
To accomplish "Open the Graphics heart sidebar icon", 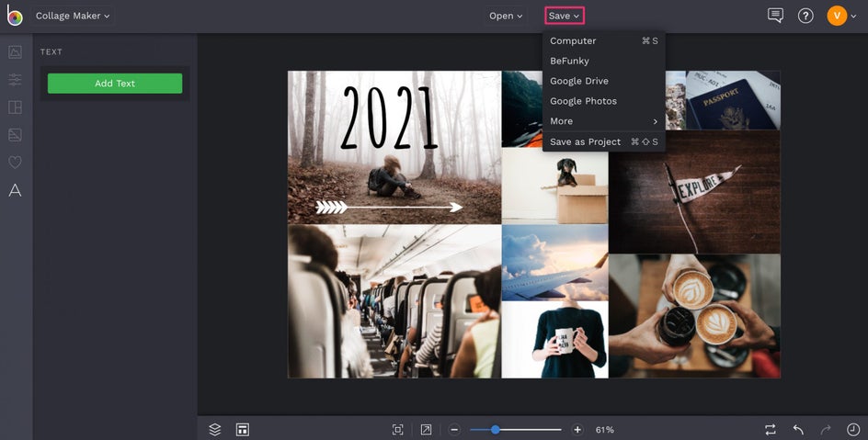I will 15,162.
